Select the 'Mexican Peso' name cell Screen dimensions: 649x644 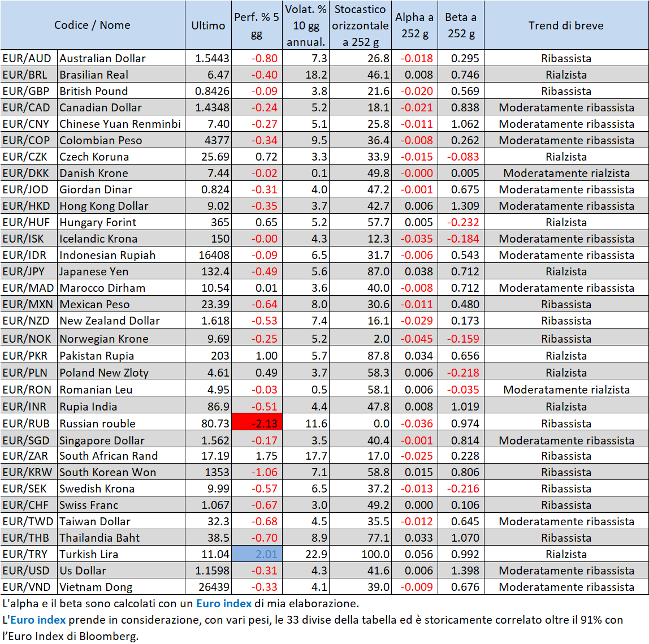122,304
